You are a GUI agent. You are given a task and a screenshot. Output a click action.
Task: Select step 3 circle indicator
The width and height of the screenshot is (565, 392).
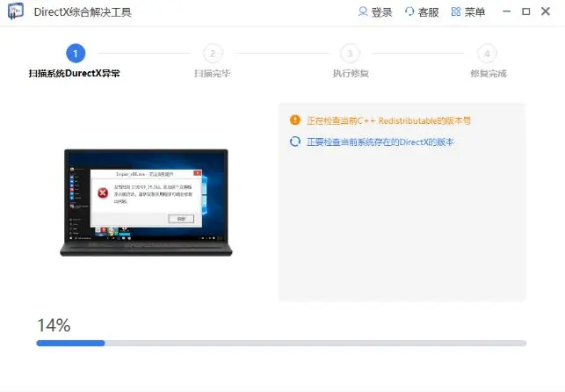click(x=350, y=54)
